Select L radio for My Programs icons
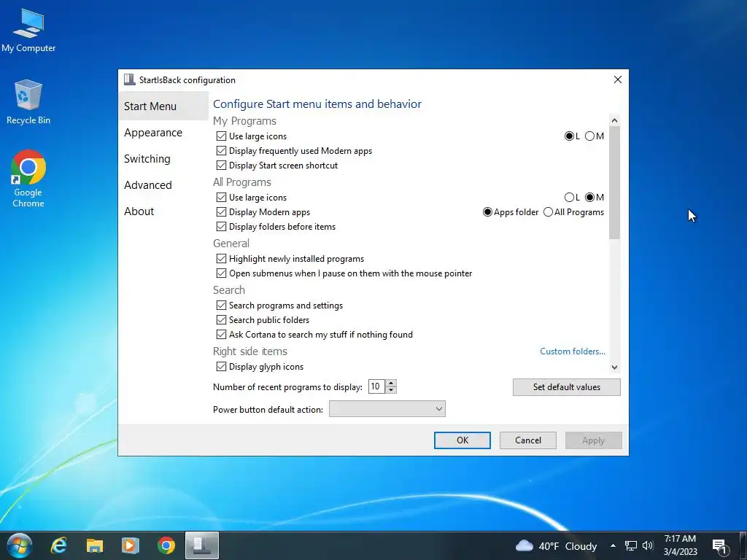The image size is (747, 560). tap(569, 136)
